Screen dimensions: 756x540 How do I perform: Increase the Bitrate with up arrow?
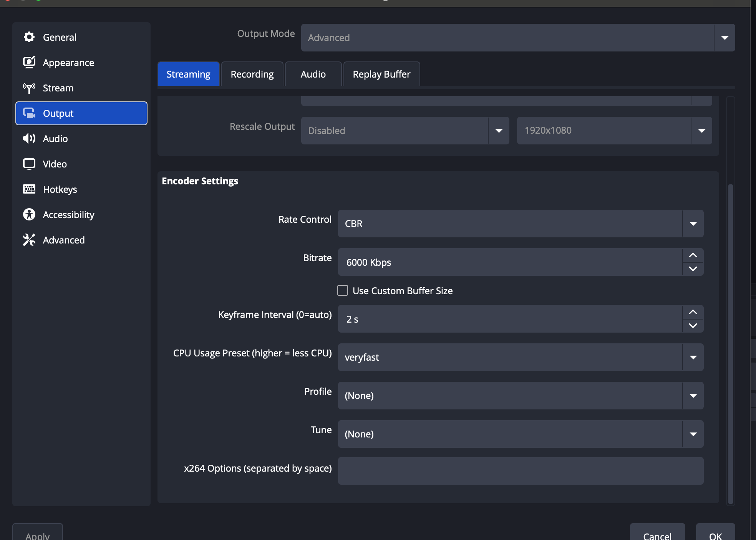tap(693, 255)
